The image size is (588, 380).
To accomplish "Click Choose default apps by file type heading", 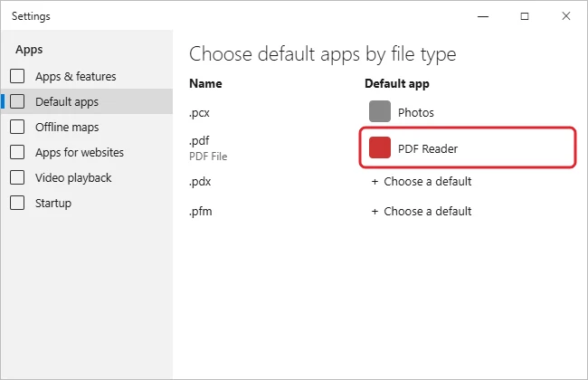I will click(323, 54).
